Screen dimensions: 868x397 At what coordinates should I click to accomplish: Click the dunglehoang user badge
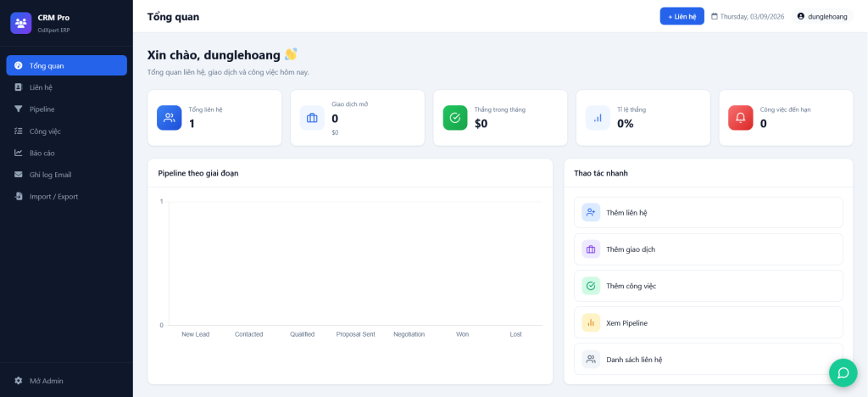822,17
